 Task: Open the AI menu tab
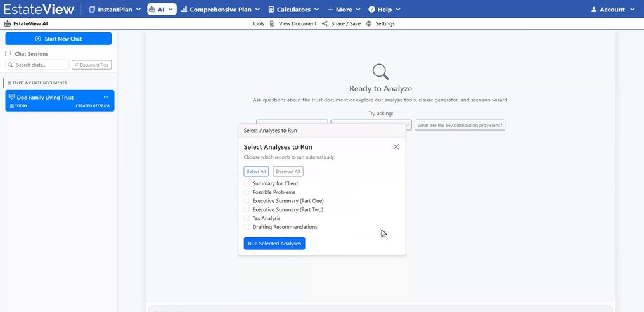pos(162,10)
